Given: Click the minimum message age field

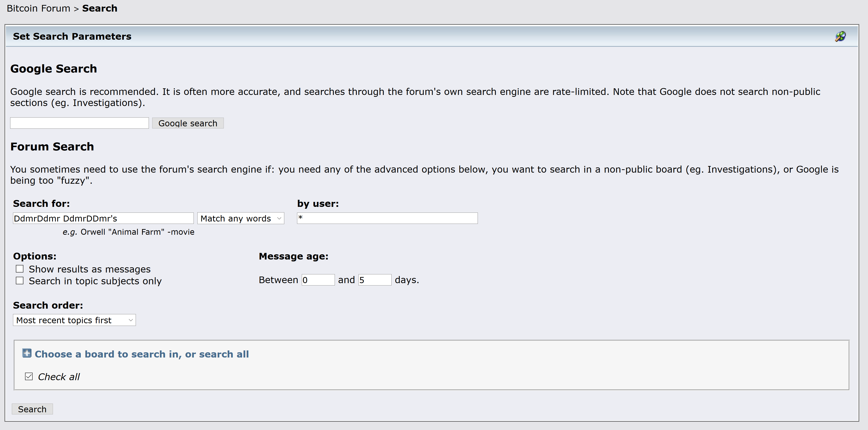Looking at the screenshot, I should 318,280.
